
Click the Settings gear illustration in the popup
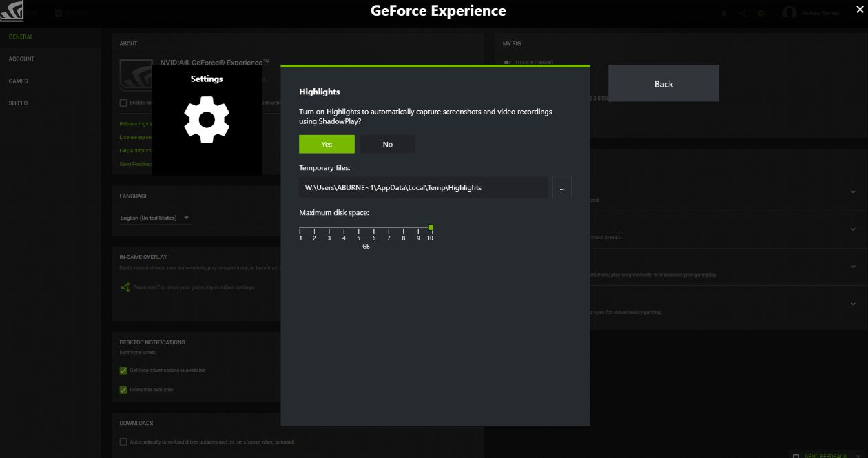click(x=207, y=121)
